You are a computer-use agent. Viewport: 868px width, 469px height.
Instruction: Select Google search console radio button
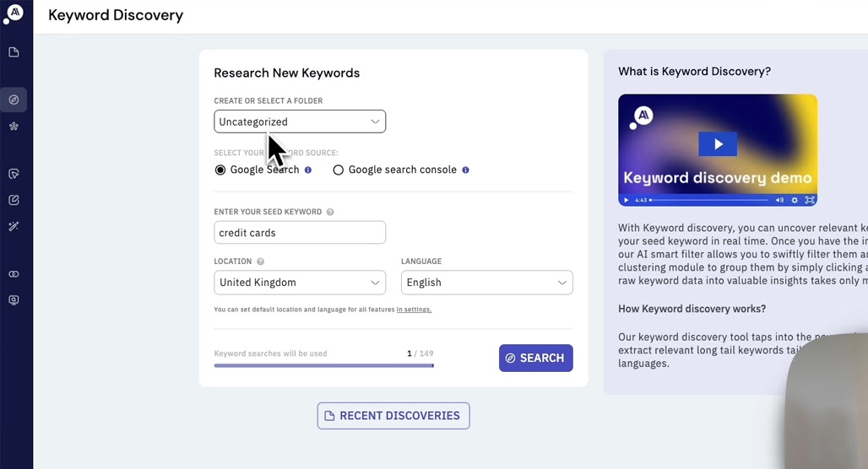(x=338, y=170)
